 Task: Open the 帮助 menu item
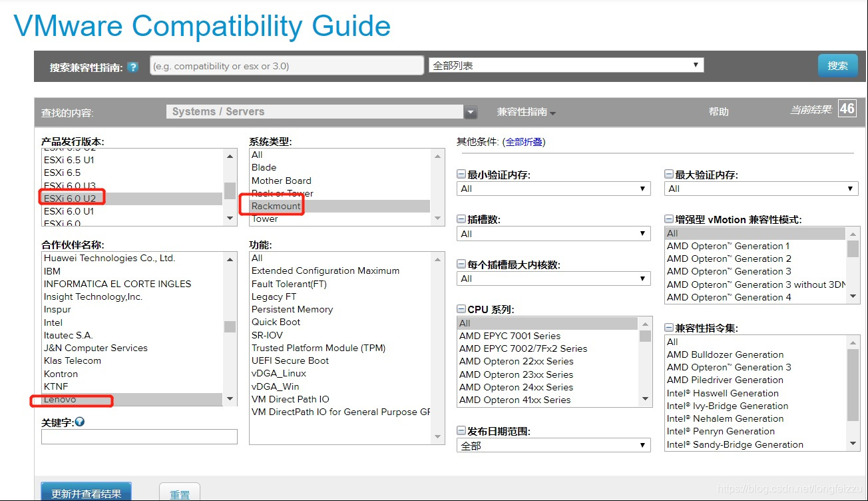pos(719,112)
